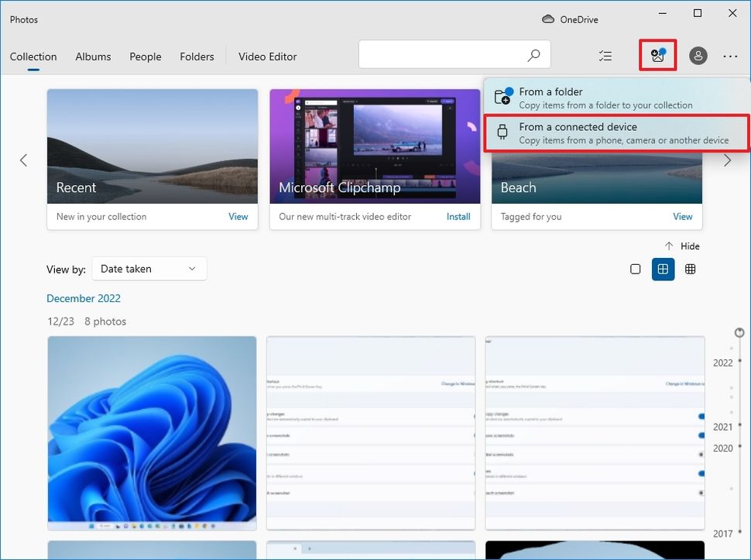751x560 pixels.
Task: Open the account profile icon
Action: [698, 55]
